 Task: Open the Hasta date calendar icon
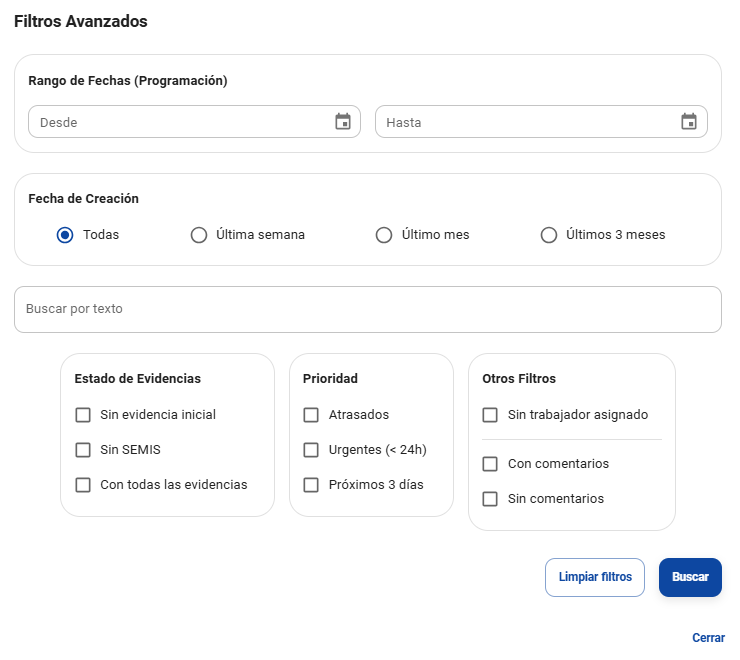(689, 122)
